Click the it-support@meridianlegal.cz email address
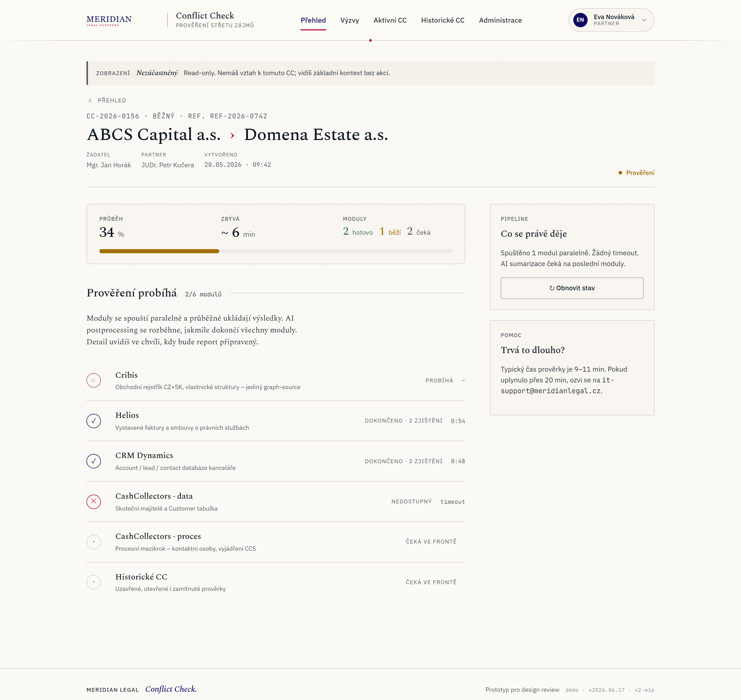The image size is (741, 700). pyautogui.click(x=557, y=386)
